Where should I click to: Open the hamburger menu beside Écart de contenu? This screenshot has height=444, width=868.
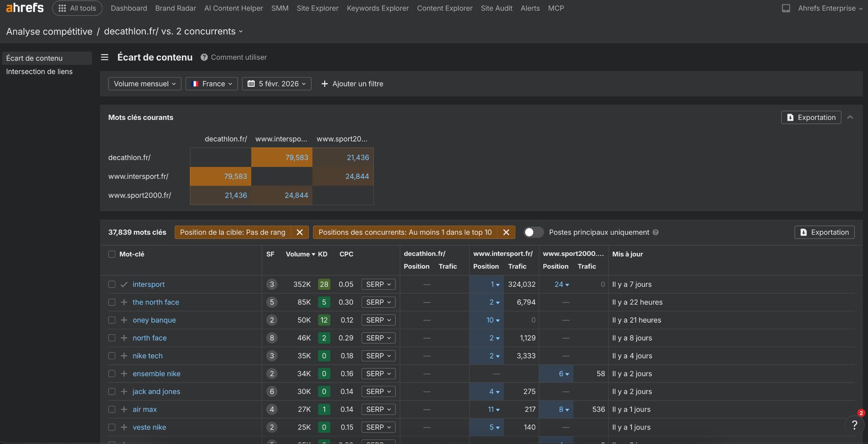(105, 57)
